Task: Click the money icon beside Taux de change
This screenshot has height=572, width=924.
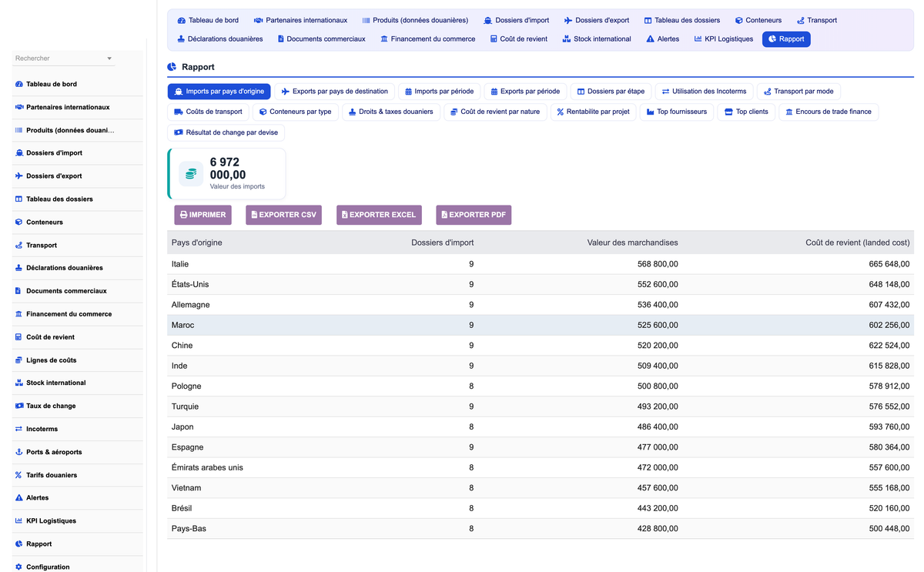Action: pyautogui.click(x=19, y=406)
